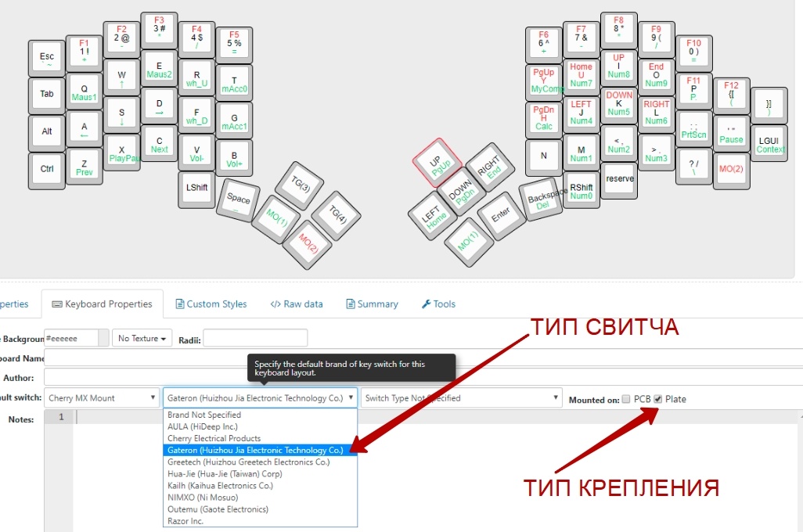
Task: Select the left-half MO(2) thumb key
Action: (x=308, y=244)
